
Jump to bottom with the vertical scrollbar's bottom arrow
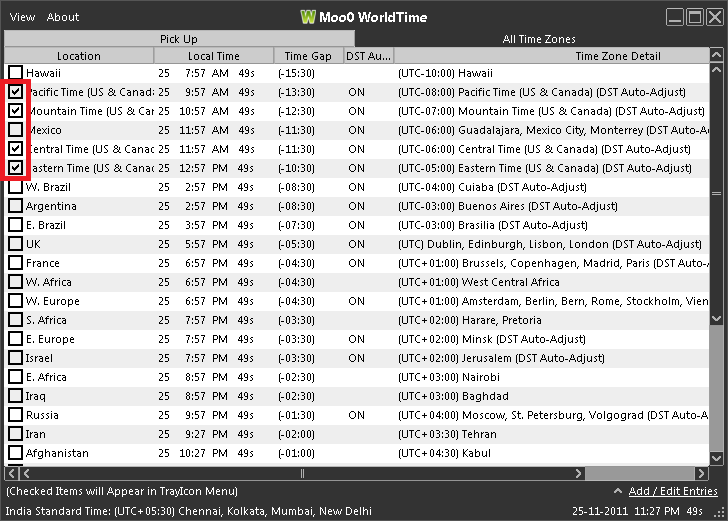point(716,458)
